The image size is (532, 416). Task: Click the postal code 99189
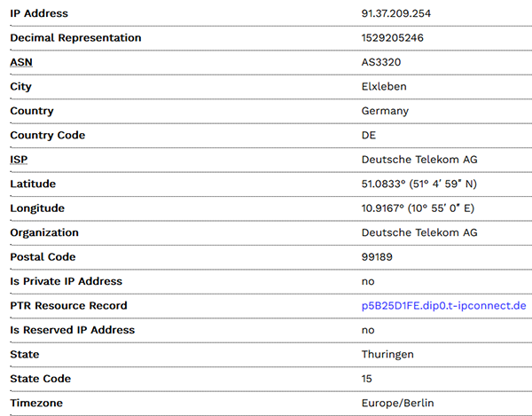coord(377,257)
